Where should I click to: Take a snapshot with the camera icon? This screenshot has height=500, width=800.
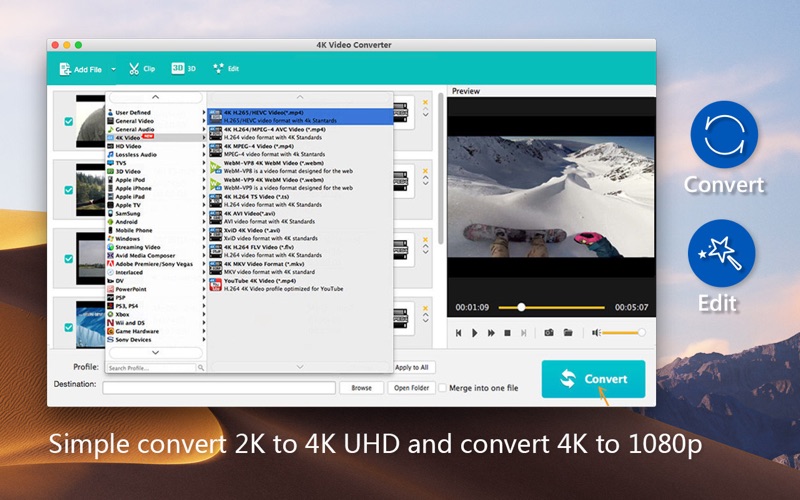[x=548, y=332]
